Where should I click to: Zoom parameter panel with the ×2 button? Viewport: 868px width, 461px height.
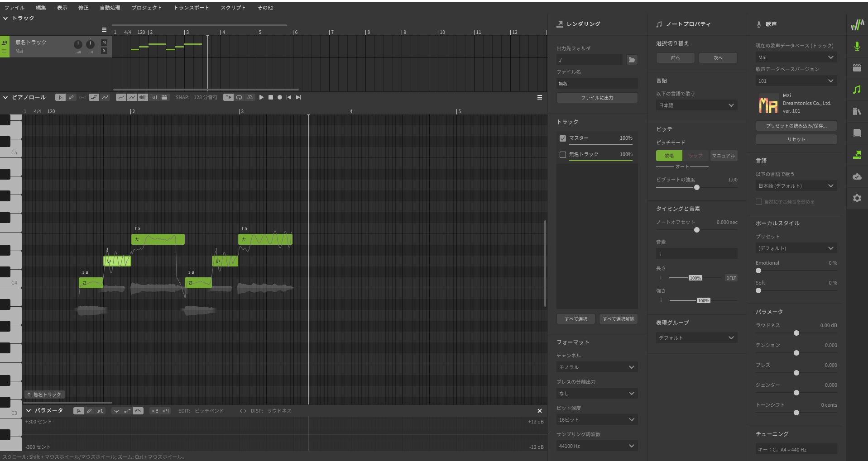155,411
